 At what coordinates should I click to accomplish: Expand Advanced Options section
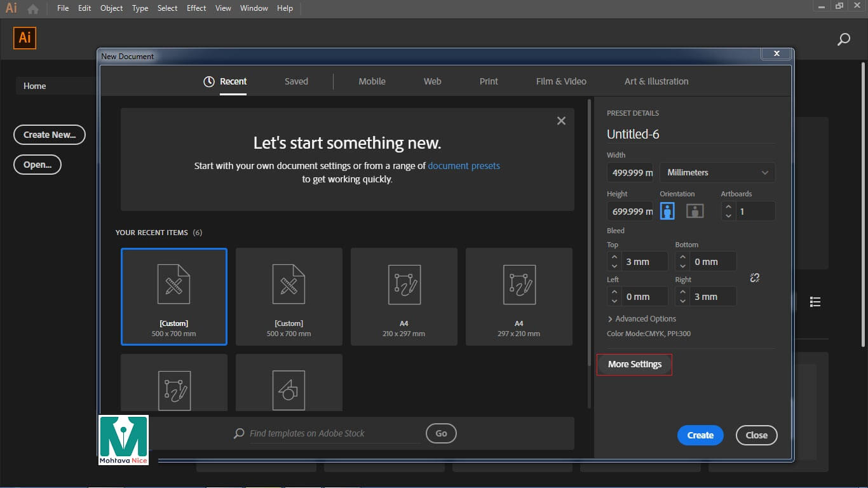(642, 319)
